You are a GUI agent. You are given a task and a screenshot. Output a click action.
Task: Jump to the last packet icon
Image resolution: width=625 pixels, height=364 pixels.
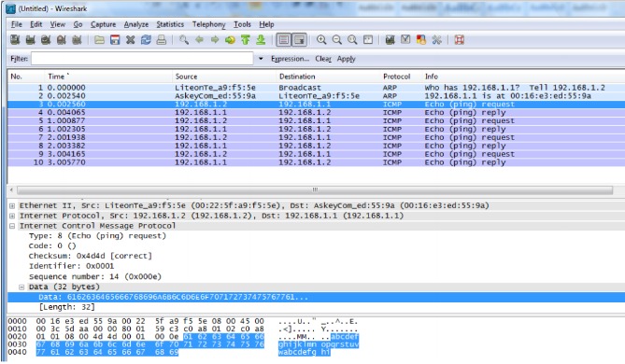(x=261, y=40)
